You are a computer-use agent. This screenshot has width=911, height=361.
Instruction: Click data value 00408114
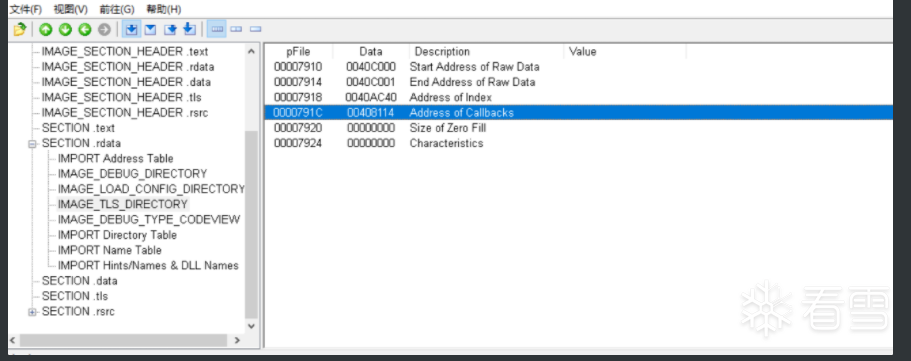371,112
